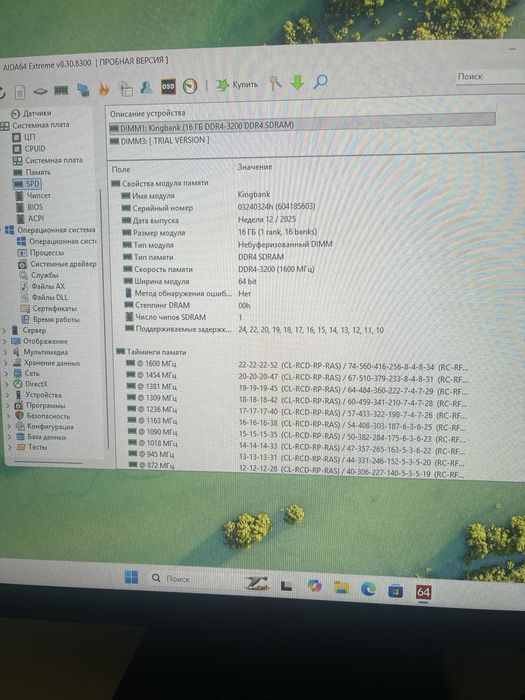
Task: Open the monitor diagnostics toolbar icon
Action: pyautogui.click(x=83, y=90)
